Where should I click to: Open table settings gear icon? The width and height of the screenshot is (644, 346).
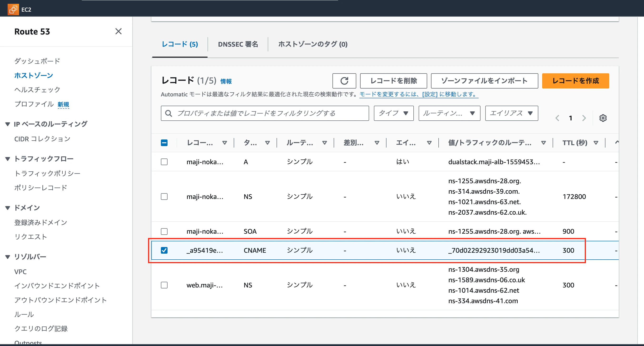click(603, 118)
